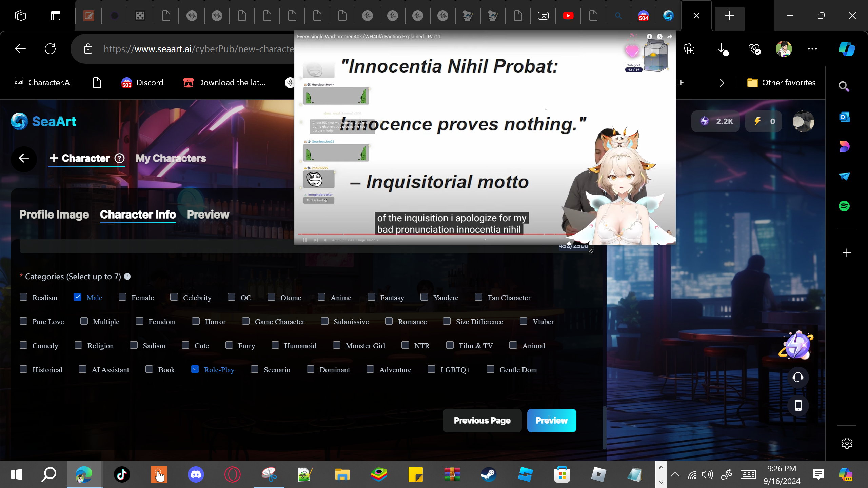Image resolution: width=868 pixels, height=488 pixels.
Task: Open TikTok from the taskbar
Action: point(122,474)
